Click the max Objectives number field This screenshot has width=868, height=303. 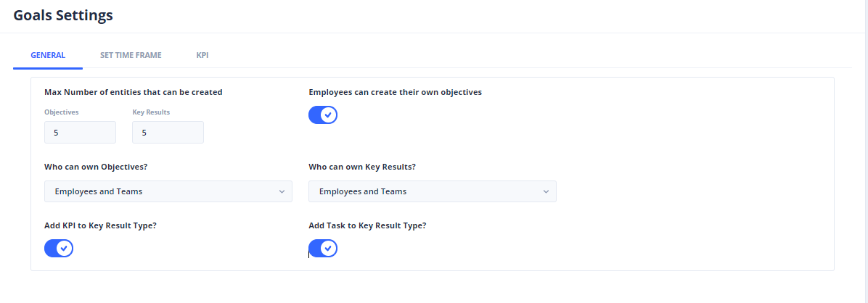click(80, 133)
